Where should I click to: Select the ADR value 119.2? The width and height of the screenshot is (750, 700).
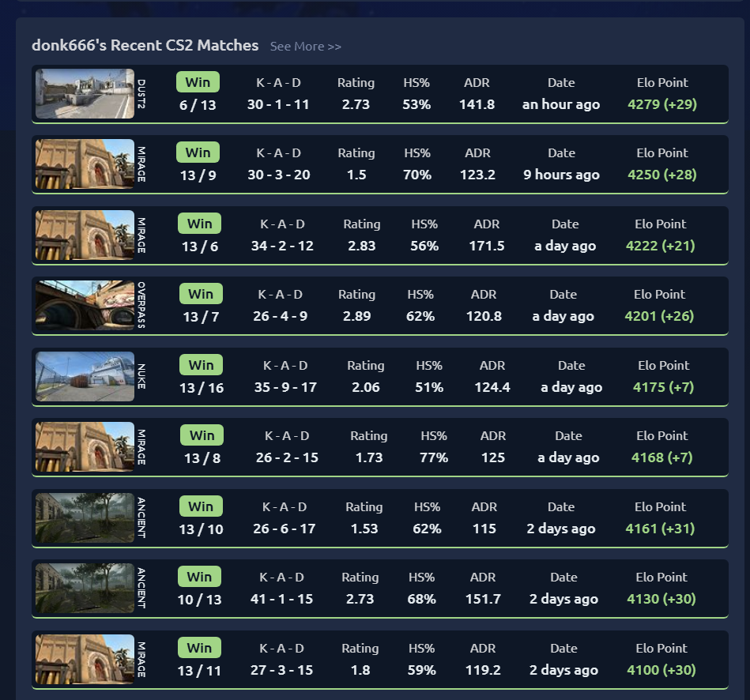point(483,670)
